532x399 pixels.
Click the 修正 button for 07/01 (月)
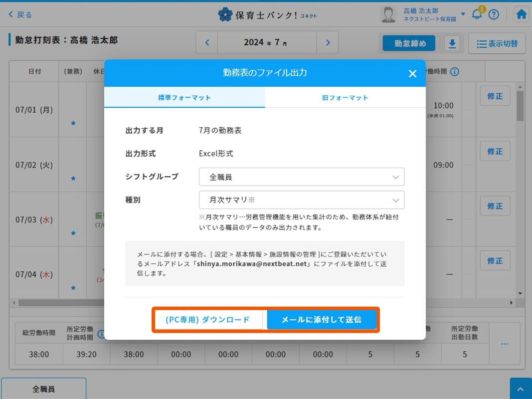[x=495, y=96]
